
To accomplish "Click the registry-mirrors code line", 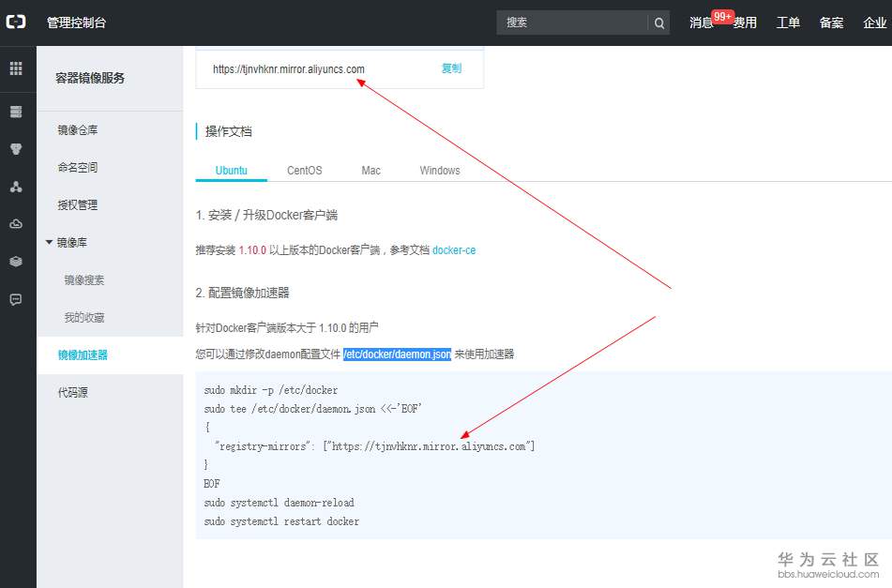I will pyautogui.click(x=375, y=446).
